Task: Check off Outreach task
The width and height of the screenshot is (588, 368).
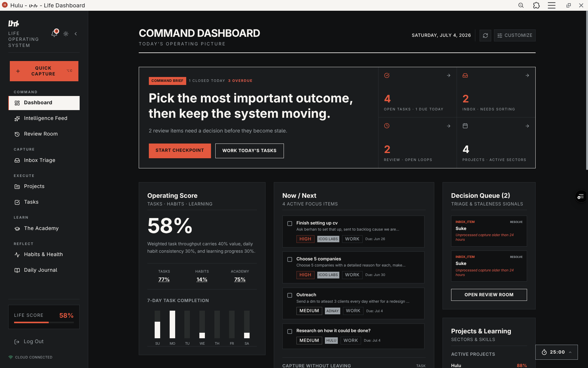Action: (x=290, y=295)
